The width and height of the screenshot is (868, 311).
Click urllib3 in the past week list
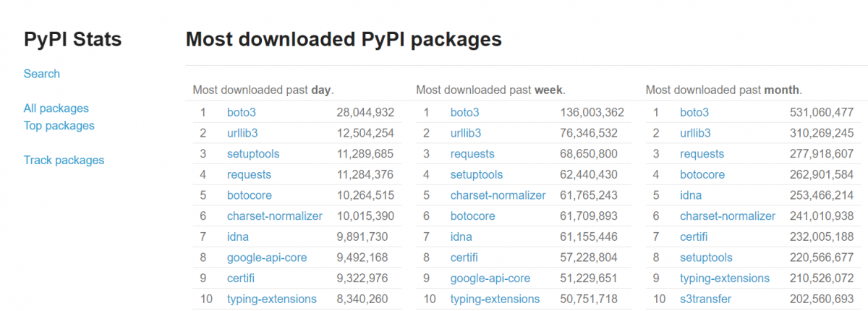465,133
